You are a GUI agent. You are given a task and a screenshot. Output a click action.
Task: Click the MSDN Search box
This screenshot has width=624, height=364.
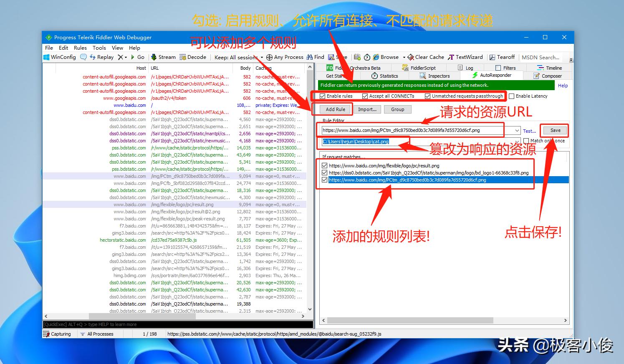pos(541,57)
